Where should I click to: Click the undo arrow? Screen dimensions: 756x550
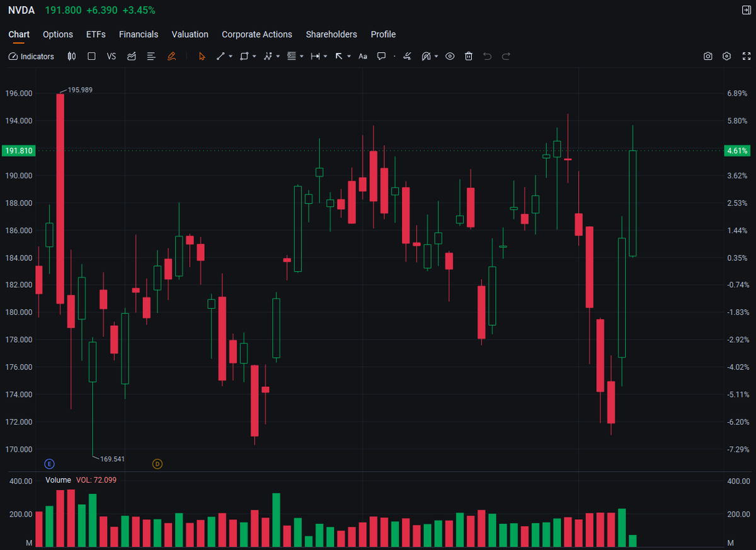tap(487, 56)
